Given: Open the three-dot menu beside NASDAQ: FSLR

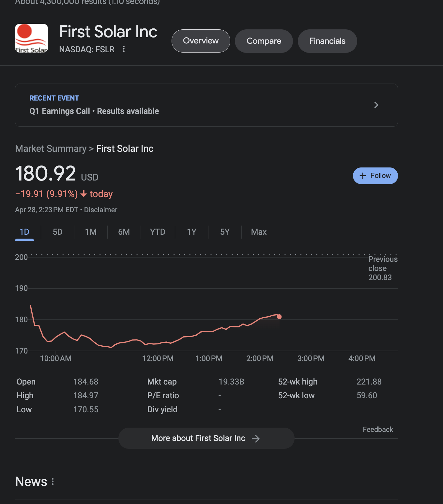Looking at the screenshot, I should point(124,49).
